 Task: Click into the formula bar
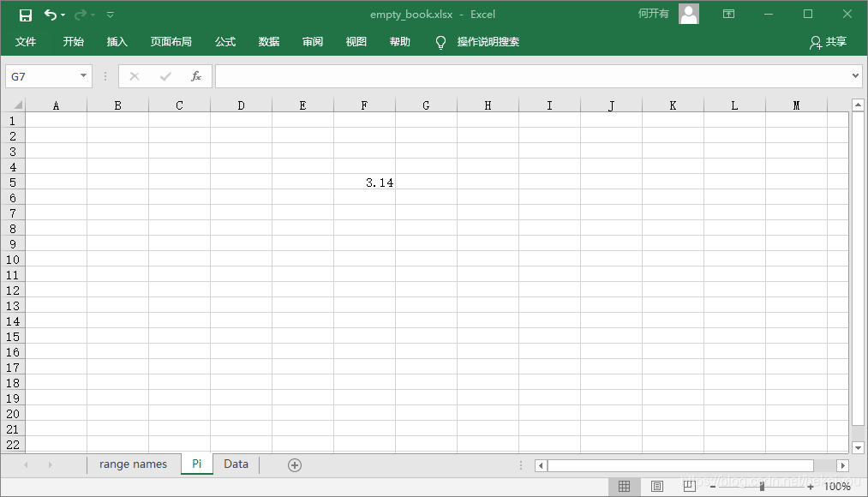click(532, 76)
